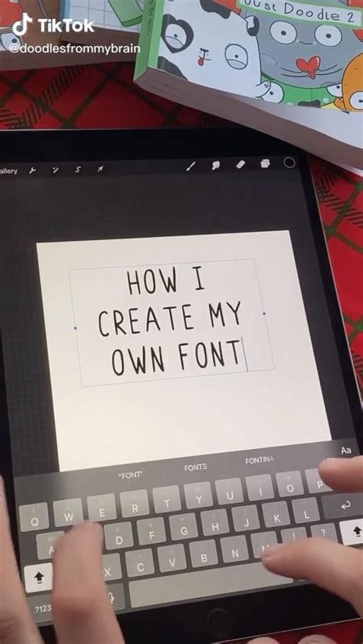This screenshot has height=644, width=363.
Task: Tap the I key
Action: [260, 486]
